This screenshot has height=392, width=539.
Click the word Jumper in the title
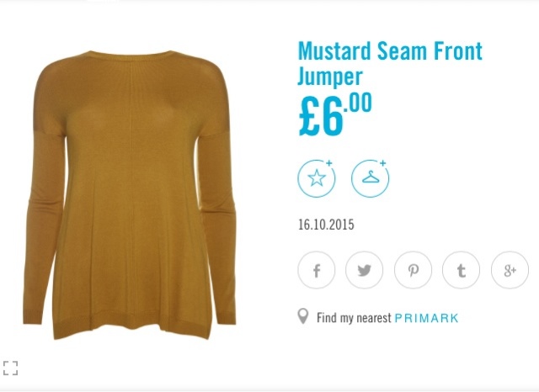click(x=330, y=76)
